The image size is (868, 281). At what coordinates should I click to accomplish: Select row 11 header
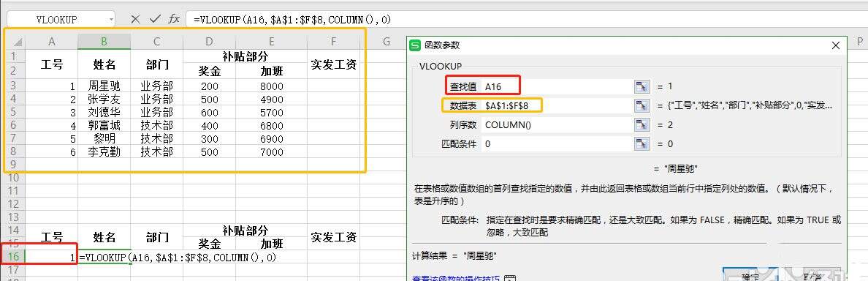coord(14,191)
